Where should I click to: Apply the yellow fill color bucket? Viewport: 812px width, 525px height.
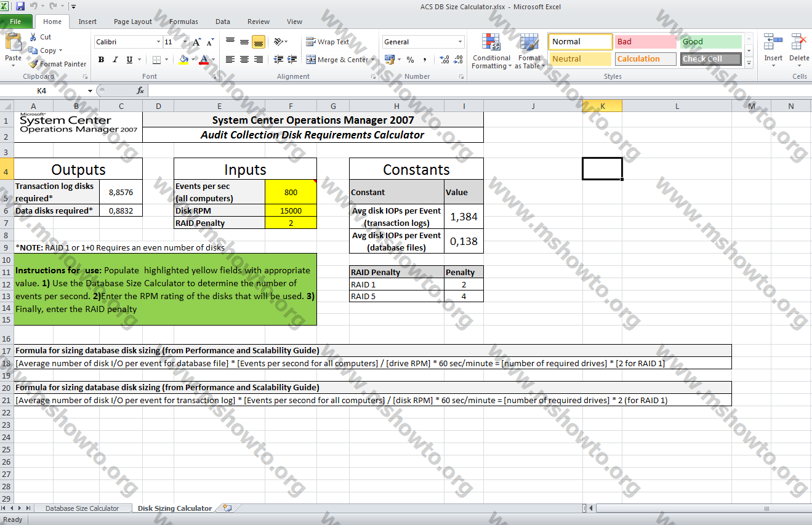coord(183,60)
